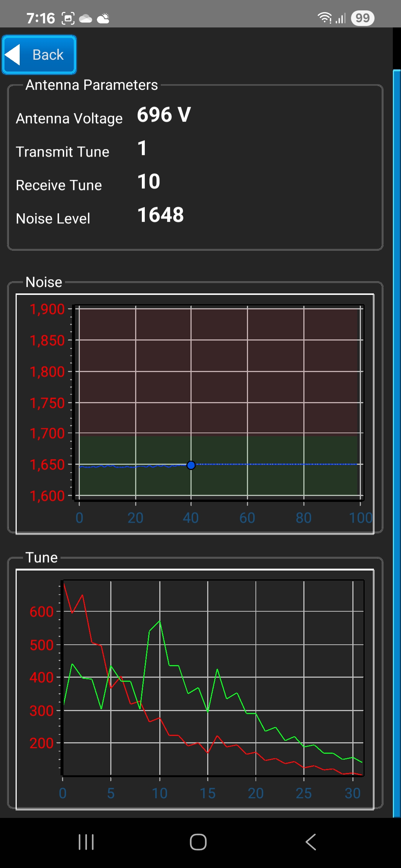Tap the Noise section title

[44, 282]
